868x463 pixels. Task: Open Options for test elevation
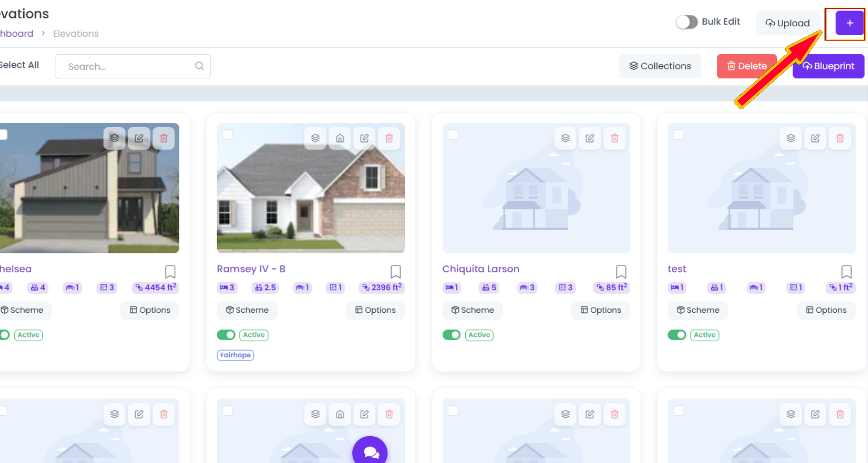click(x=826, y=310)
